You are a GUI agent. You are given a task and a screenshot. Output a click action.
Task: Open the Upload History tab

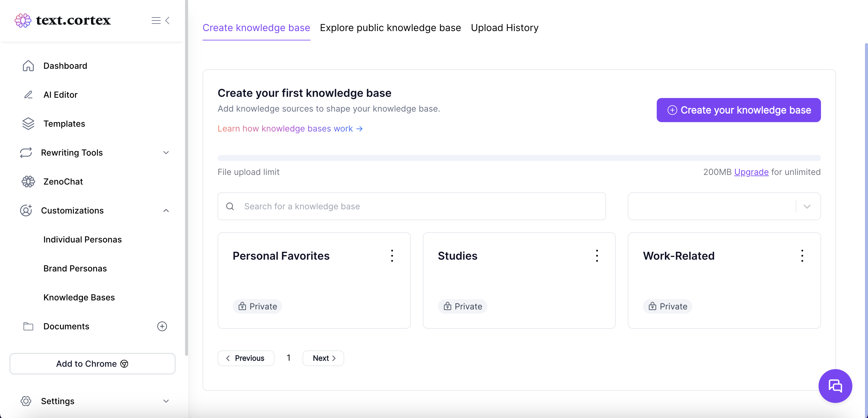[x=505, y=28]
